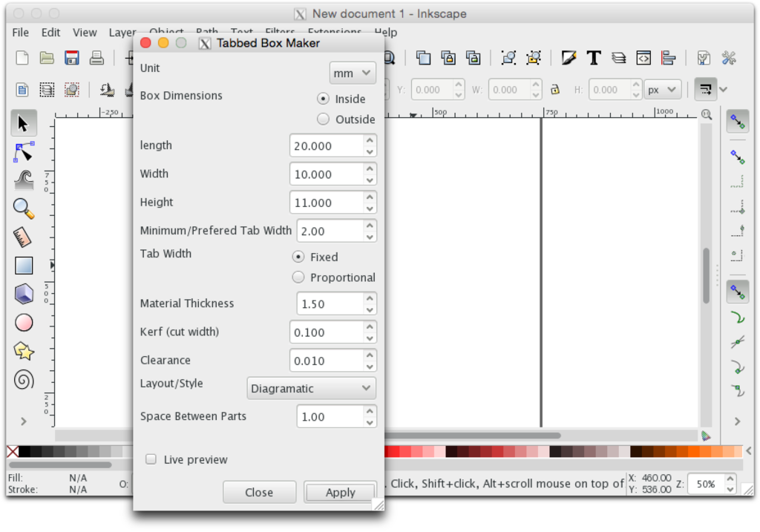Click the Print icon
This screenshot has height=532, width=760.
(x=97, y=58)
